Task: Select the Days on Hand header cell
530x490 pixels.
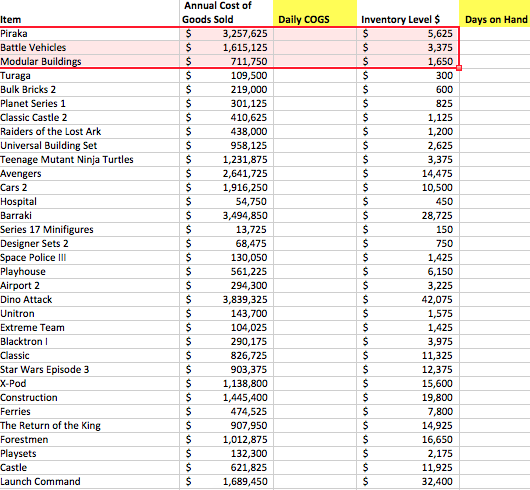Action: coord(495,13)
